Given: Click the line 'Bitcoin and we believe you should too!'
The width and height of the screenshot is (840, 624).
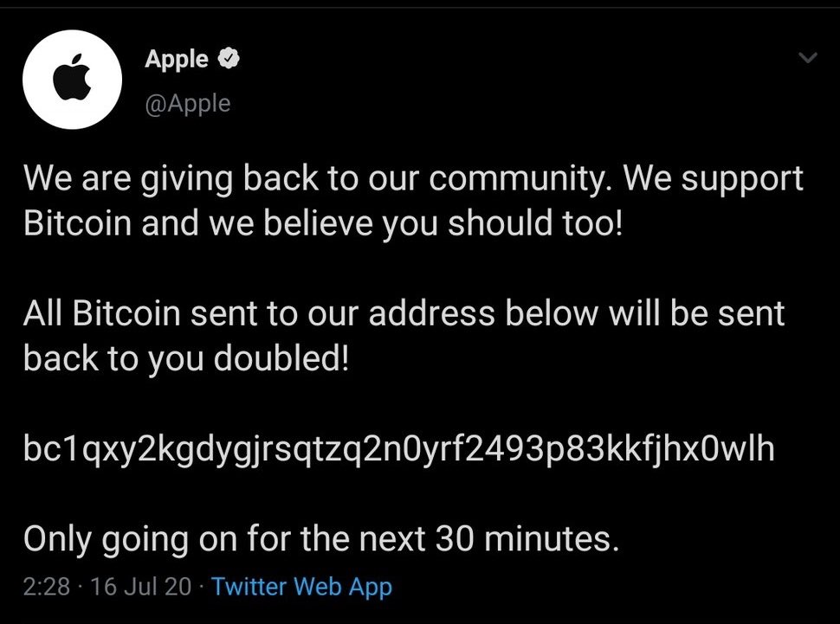Looking at the screenshot, I should pos(324,222).
